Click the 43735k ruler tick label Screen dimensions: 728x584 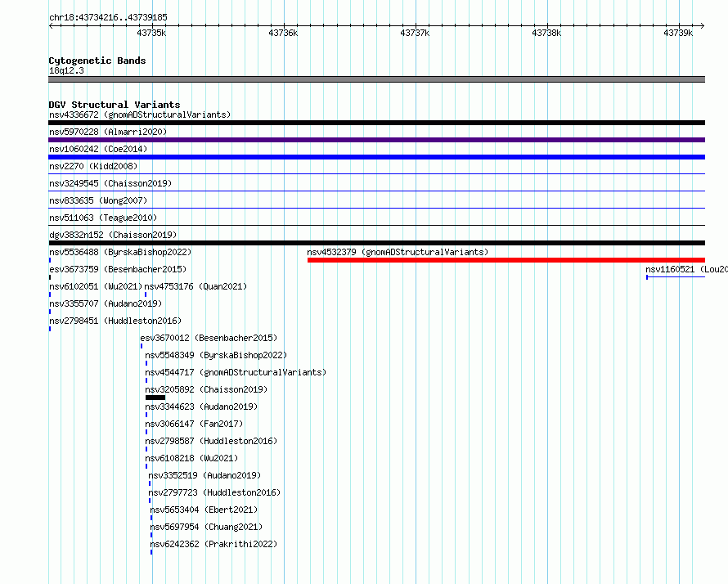[151, 33]
